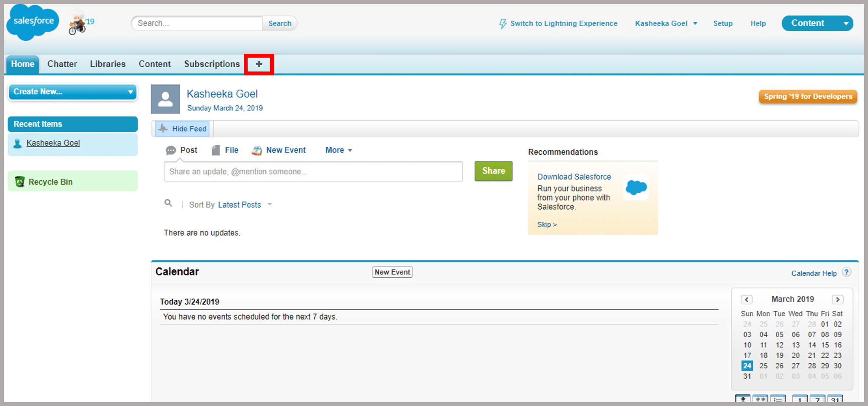Open the Content app menu dropdown arrow
Viewport: 868px width, 406px height.
tap(846, 23)
